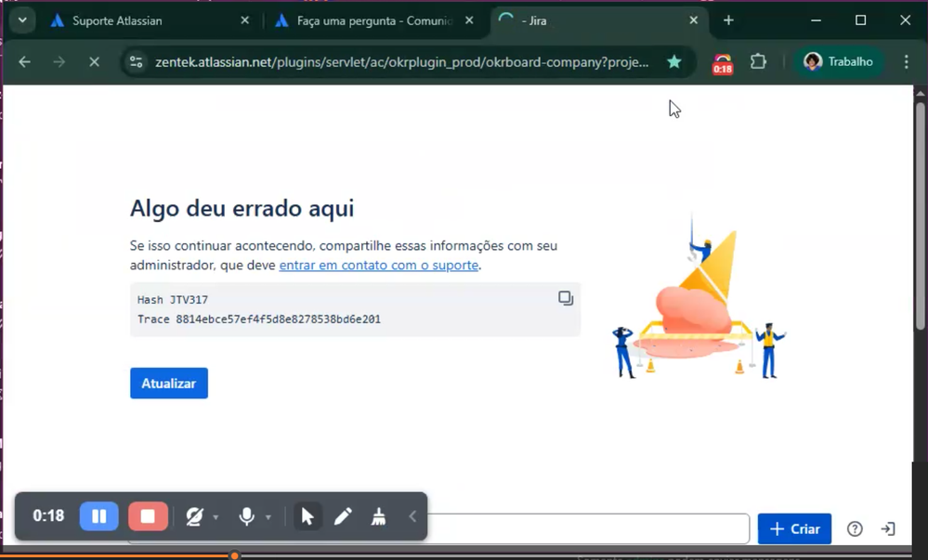The width and height of the screenshot is (928, 560).
Task: Toggle the microphone in recording toolbar
Action: (x=246, y=517)
